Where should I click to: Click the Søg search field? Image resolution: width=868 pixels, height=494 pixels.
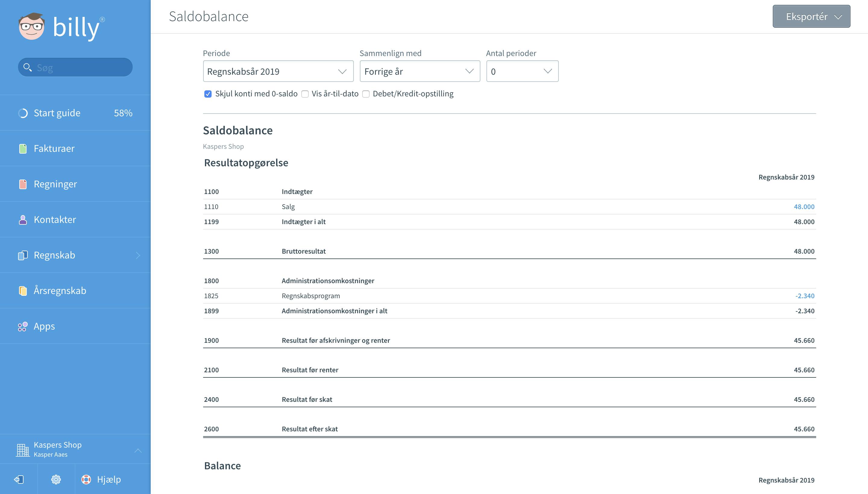75,67
